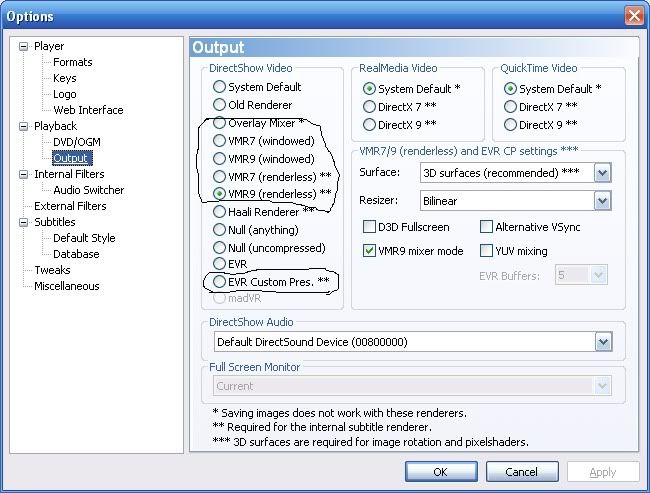Open the Surface dropdown list
Screen dimensions: 650x493
(602, 173)
